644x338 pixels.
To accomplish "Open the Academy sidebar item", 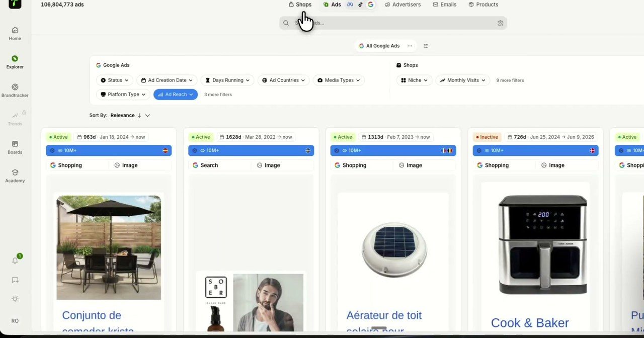I will point(15,176).
